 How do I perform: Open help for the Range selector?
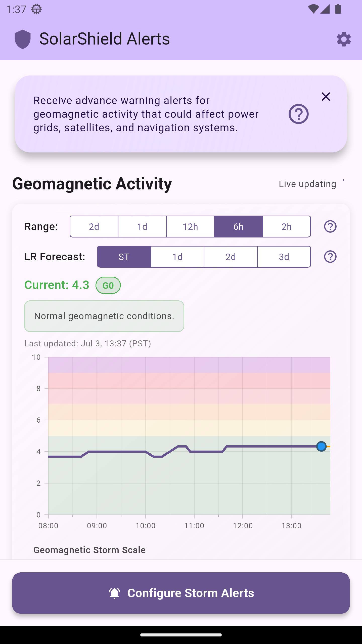[x=330, y=226]
